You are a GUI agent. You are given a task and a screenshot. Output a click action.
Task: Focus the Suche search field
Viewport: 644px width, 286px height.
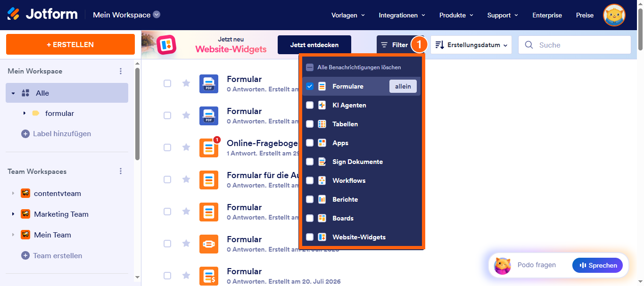(575, 45)
